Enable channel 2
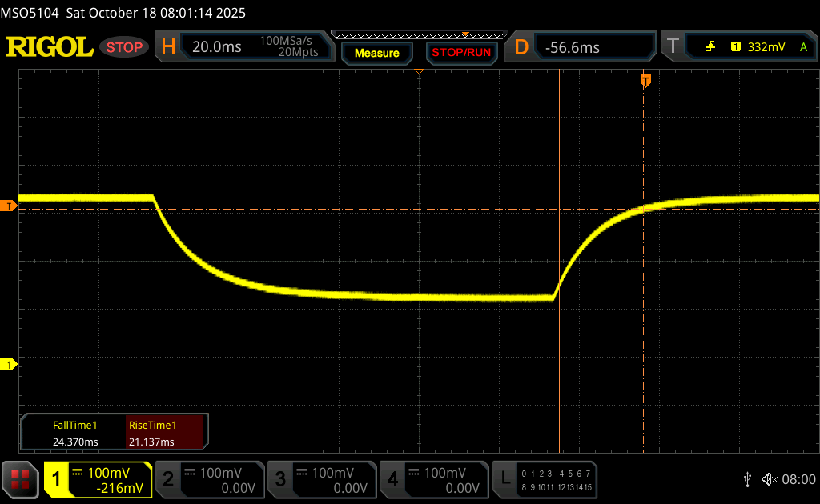The width and height of the screenshot is (820, 504). pyautogui.click(x=209, y=479)
